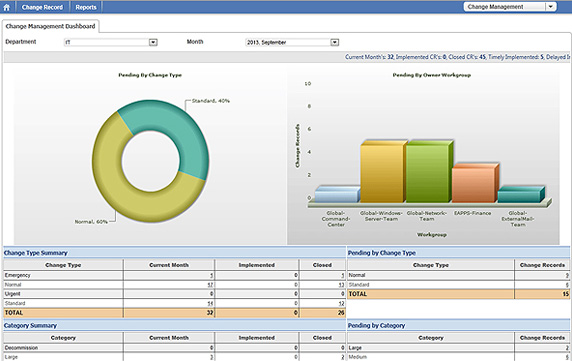Viewport: 572px width, 361px height.
Task: Click the Global-Windows-Server-Team axis label
Action: tap(381, 216)
